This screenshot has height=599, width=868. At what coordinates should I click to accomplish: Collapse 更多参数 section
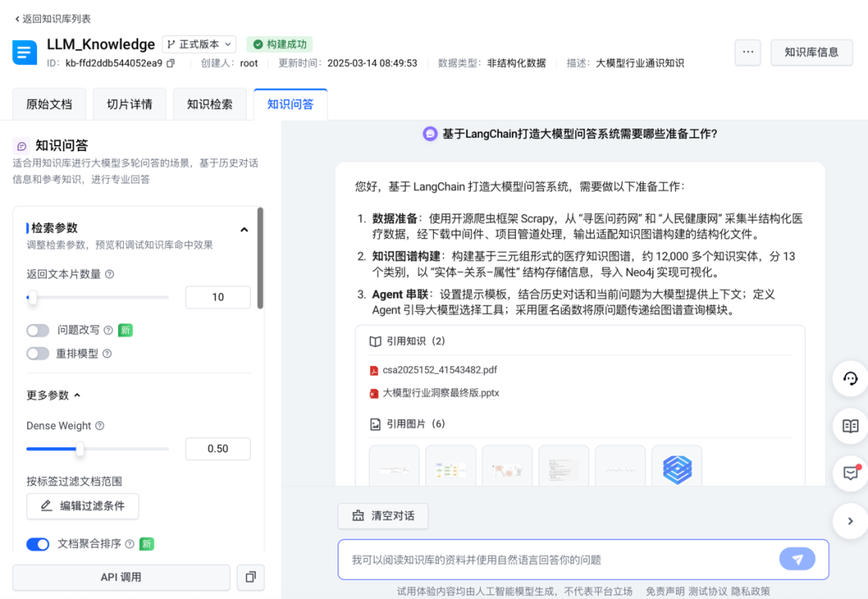(x=54, y=395)
